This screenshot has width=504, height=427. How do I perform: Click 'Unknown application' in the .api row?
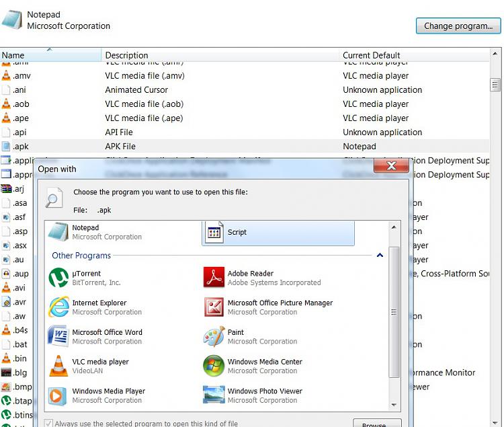[x=382, y=132]
